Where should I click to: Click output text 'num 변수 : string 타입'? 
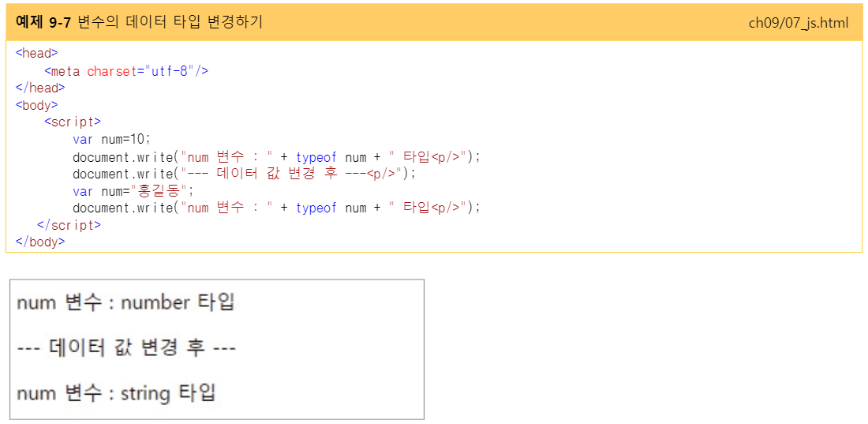point(116,393)
